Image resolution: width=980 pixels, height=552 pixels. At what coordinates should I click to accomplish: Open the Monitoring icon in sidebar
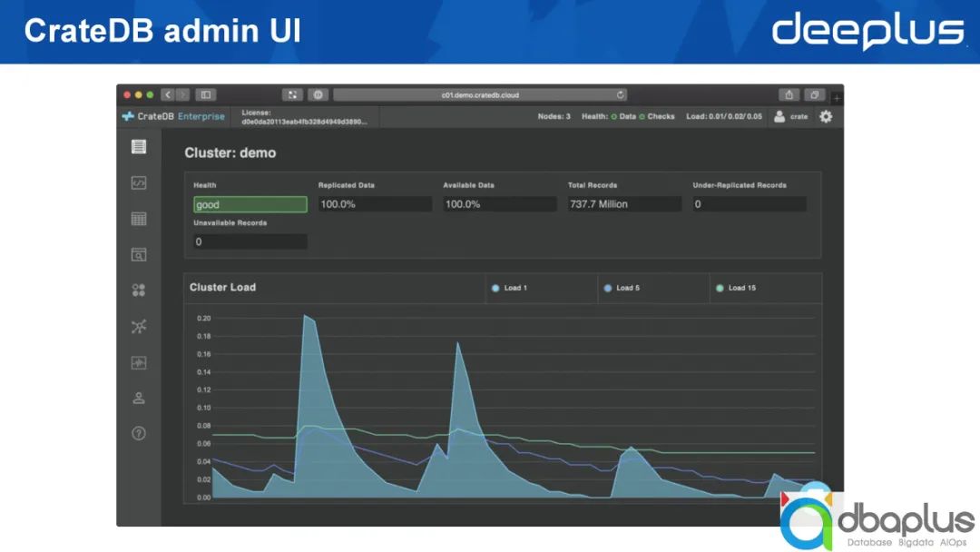click(x=139, y=362)
